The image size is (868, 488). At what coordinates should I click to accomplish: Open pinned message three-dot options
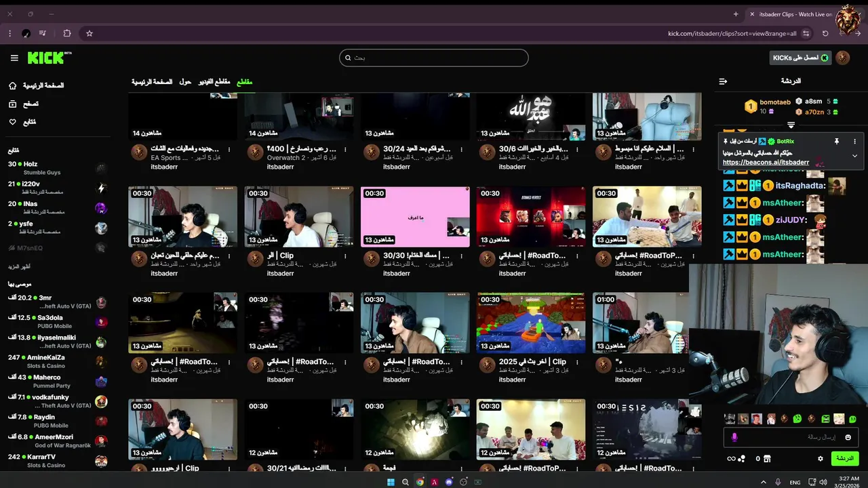coord(854,141)
